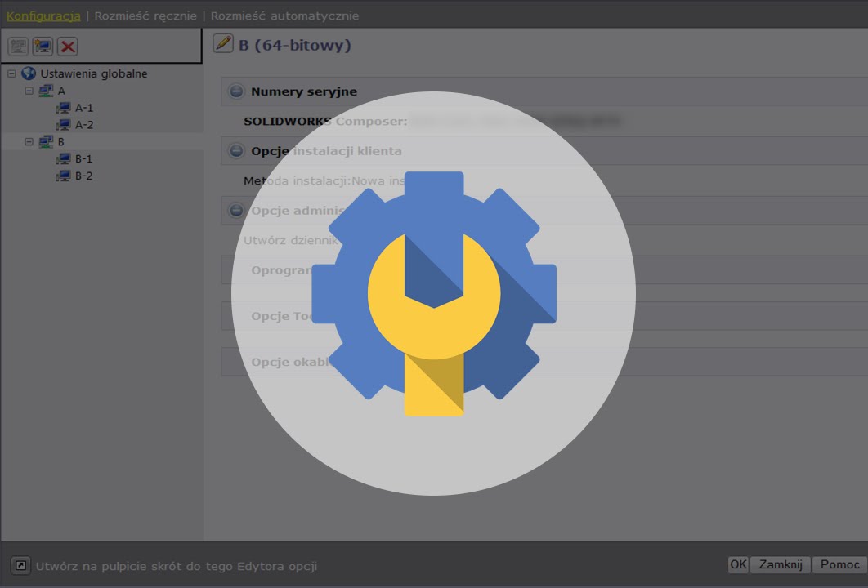Click the Zamknij button

click(x=781, y=564)
